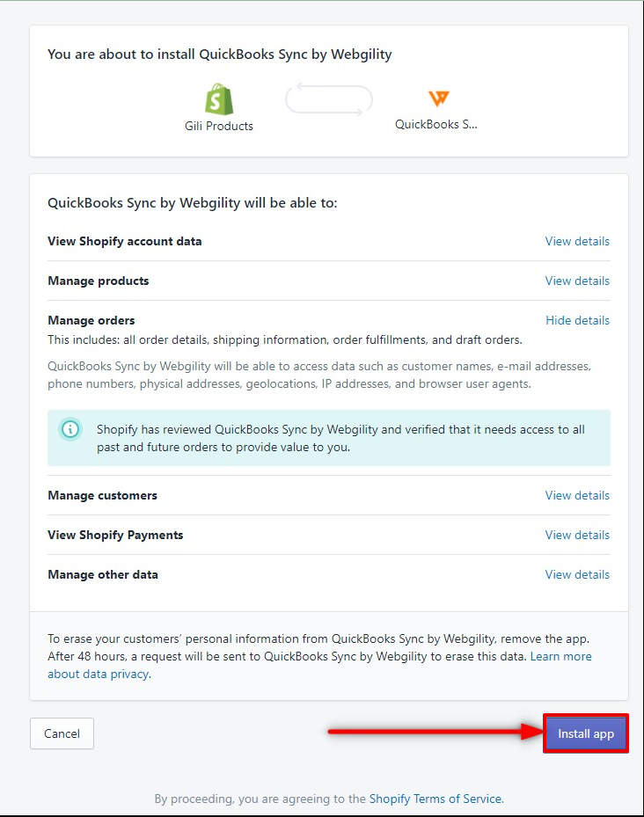Expand View details for Manage other data
The width and height of the screenshot is (644, 817).
(577, 574)
